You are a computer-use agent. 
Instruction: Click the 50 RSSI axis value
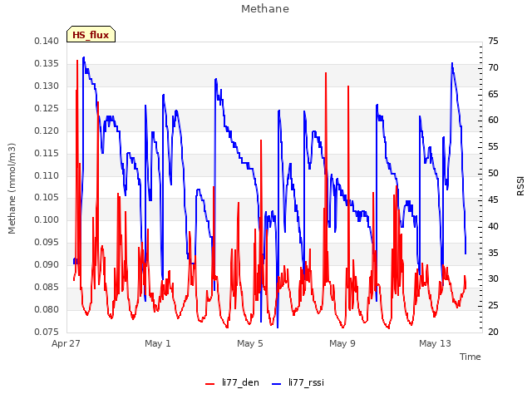click(x=493, y=173)
